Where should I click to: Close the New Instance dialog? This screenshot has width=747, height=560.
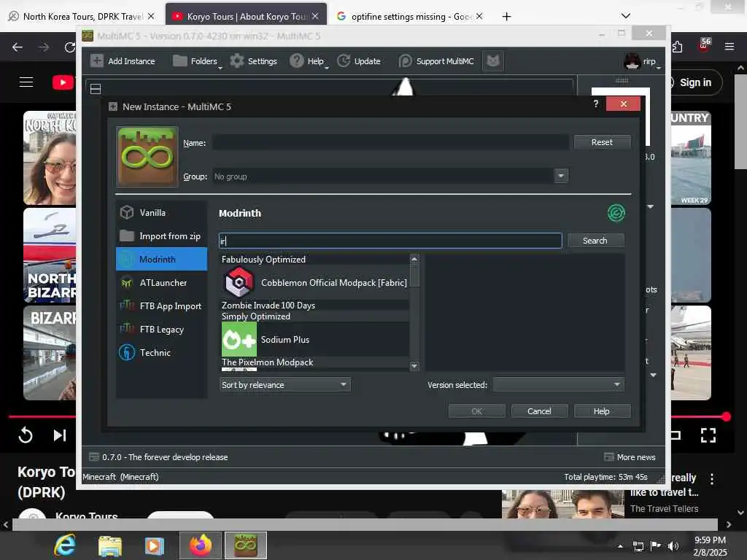pos(623,104)
